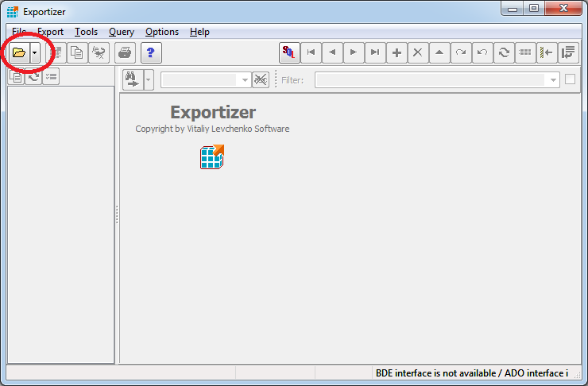Click the documents icon above left panel
The width and height of the screenshot is (588, 386).
point(17,77)
